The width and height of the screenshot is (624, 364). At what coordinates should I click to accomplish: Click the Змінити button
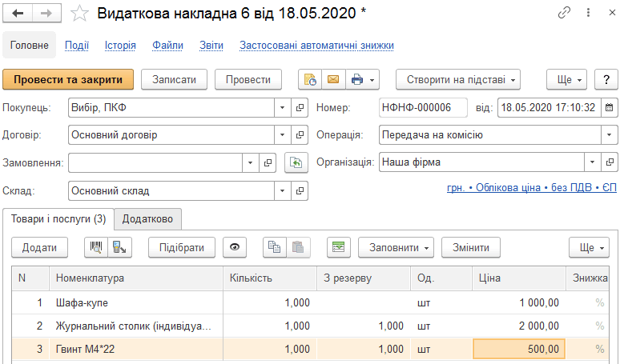tap(471, 247)
